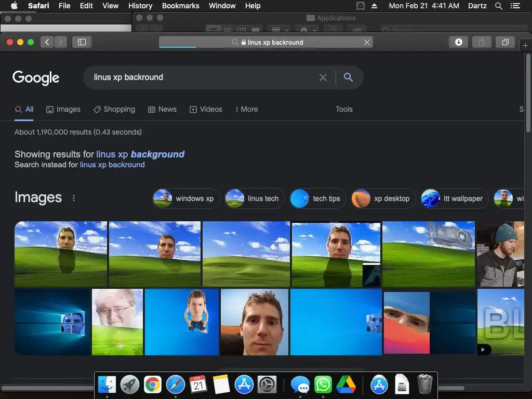Viewport: 532px width, 399px height.
Task: Open WhatsApp from the Dock
Action: (323, 385)
